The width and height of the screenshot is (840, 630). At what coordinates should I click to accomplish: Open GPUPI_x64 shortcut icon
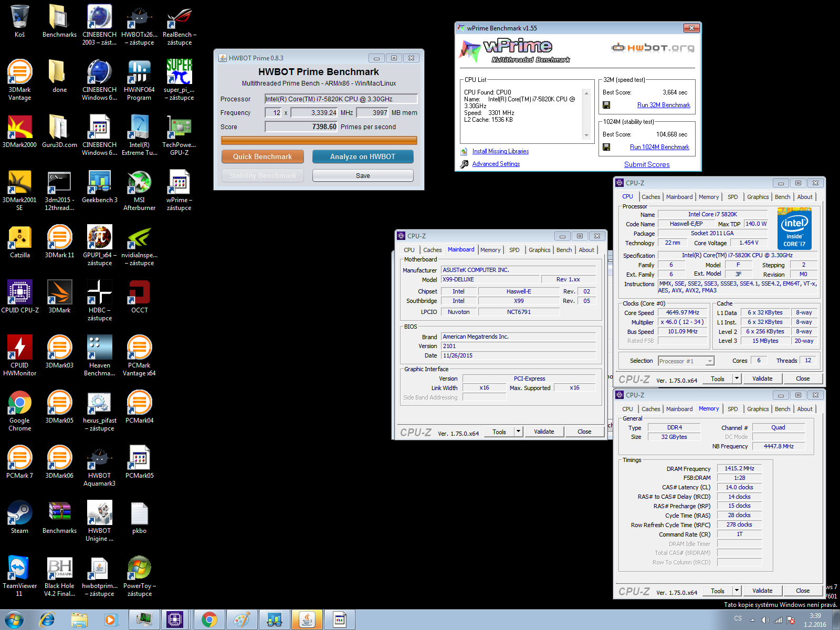(99, 245)
